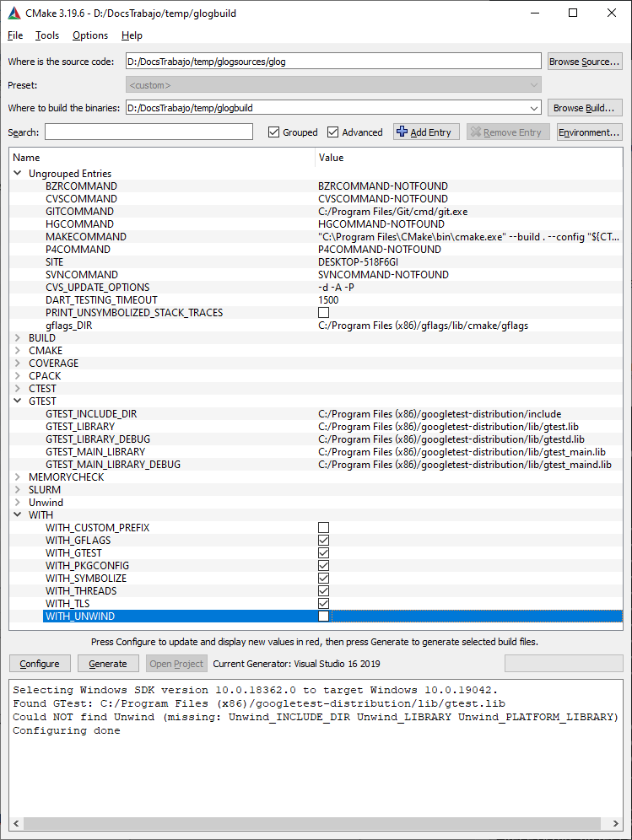Collapse the Ungrouped Entries group

click(18, 173)
